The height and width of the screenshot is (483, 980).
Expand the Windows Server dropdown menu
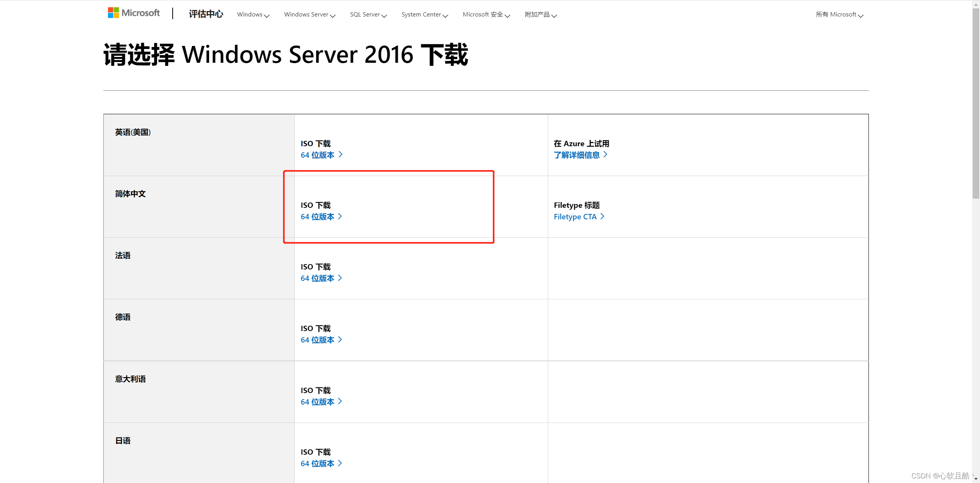click(x=309, y=15)
